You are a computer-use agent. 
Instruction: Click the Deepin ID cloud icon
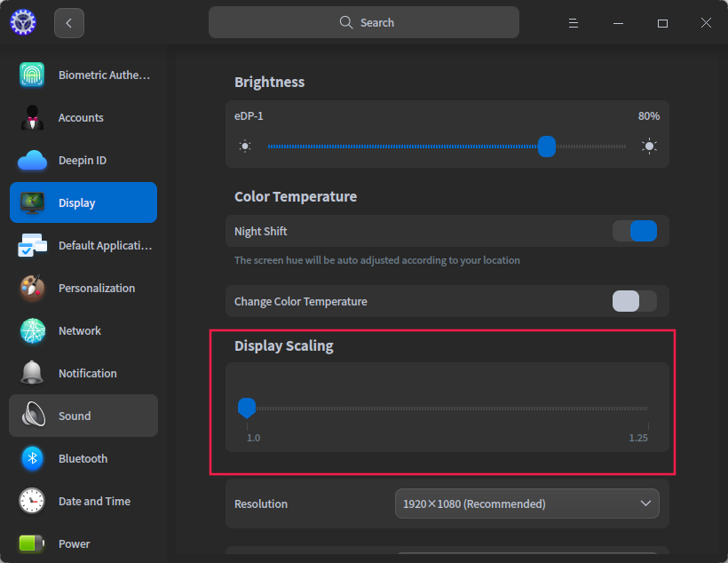coord(33,160)
